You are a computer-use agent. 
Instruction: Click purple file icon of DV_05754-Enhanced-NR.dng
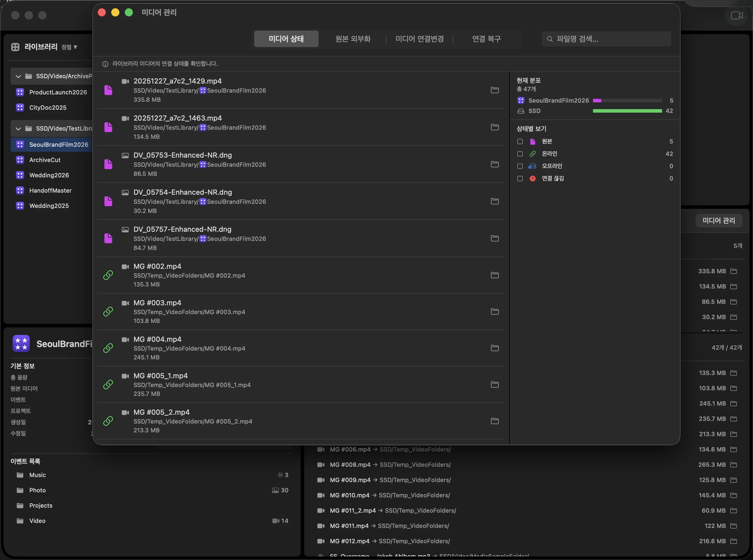pos(108,201)
